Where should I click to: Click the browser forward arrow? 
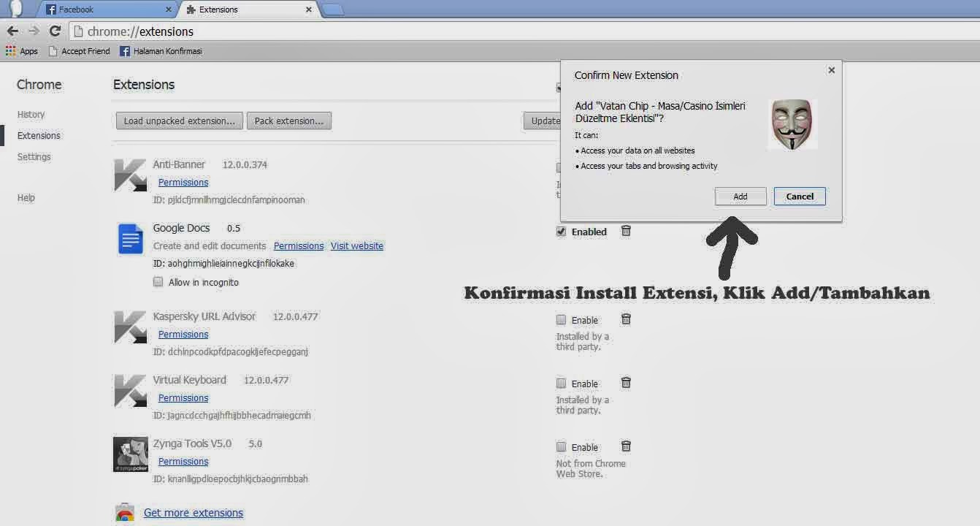[34, 31]
